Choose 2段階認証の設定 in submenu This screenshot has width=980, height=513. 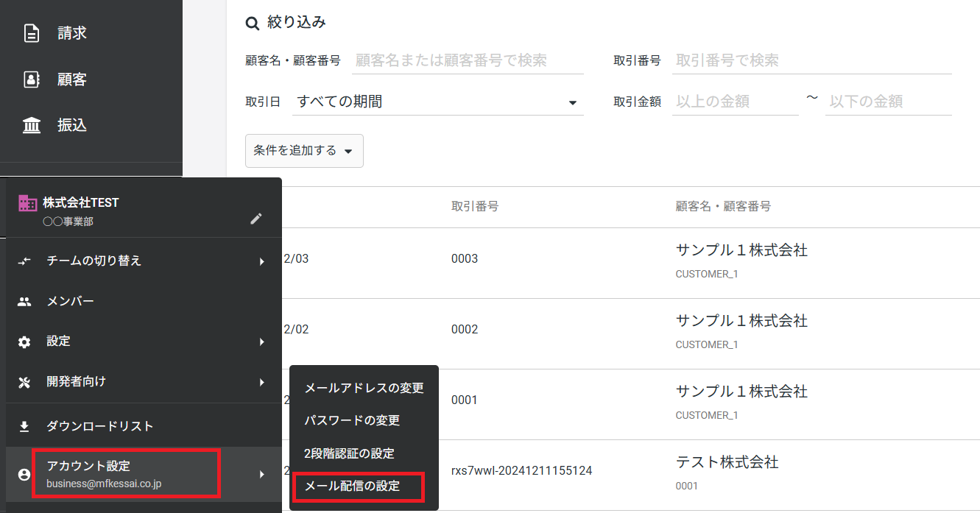364,454
